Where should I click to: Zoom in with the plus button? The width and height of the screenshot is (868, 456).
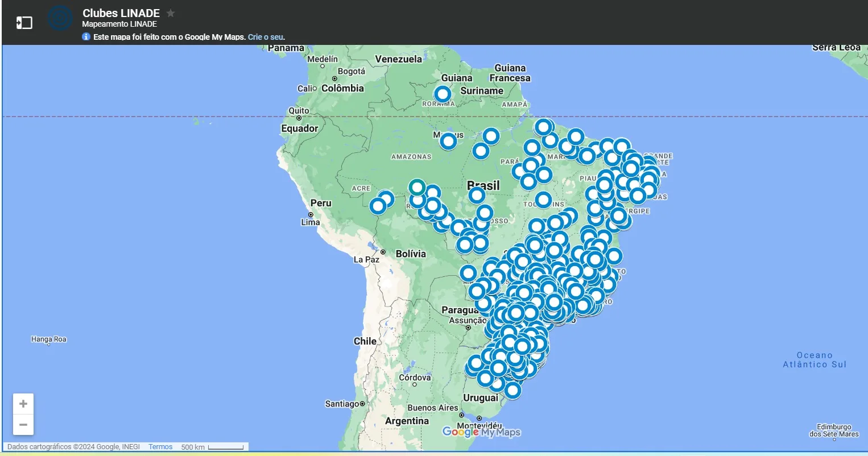[x=23, y=403]
